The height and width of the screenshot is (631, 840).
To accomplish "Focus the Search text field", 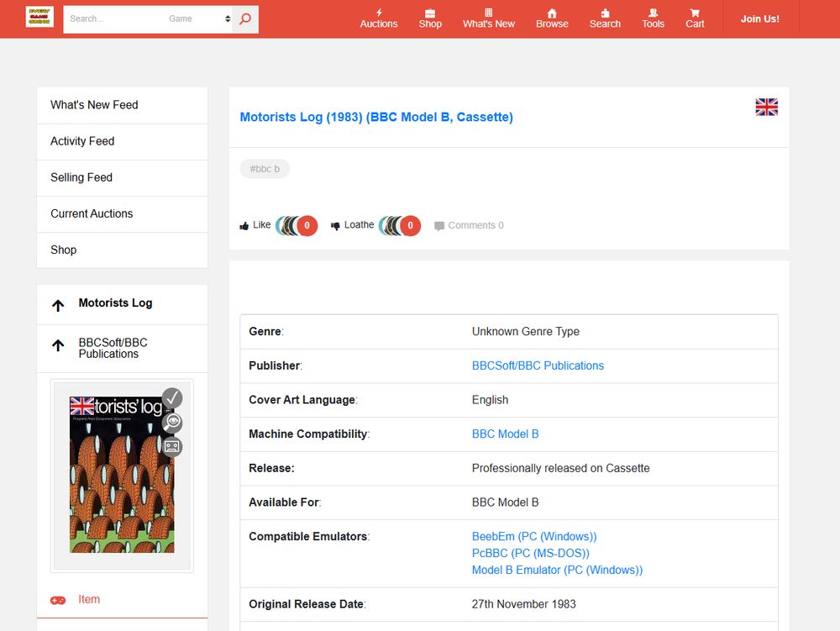I will [x=113, y=19].
